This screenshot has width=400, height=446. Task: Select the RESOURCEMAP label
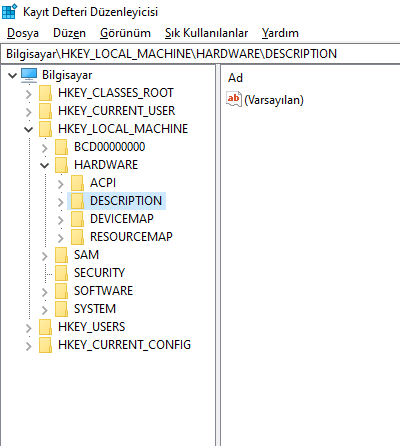(x=131, y=237)
